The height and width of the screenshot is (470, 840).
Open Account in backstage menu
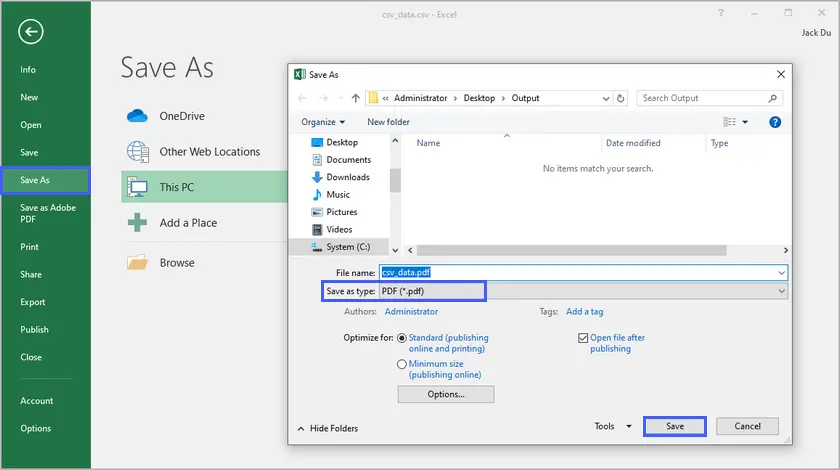36,400
